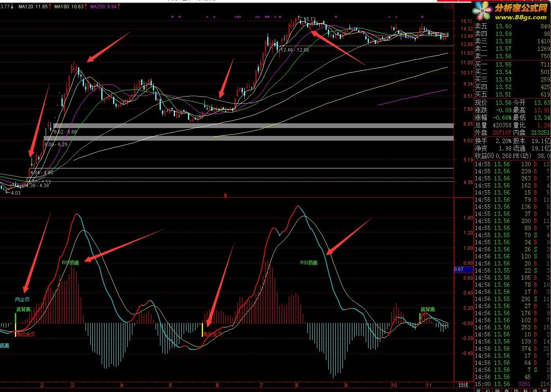
Task: Click the 低位金叉 label near month 6
Action: point(213,334)
